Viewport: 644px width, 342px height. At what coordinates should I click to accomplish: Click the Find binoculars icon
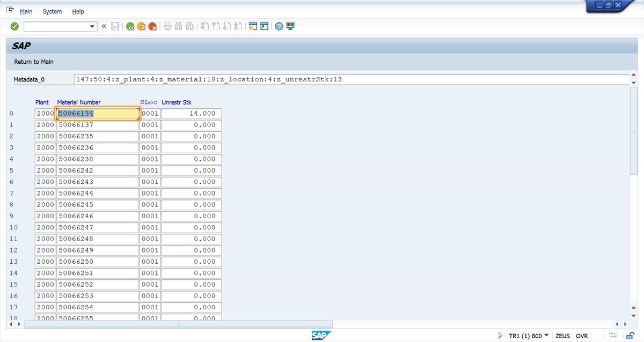[x=178, y=26]
